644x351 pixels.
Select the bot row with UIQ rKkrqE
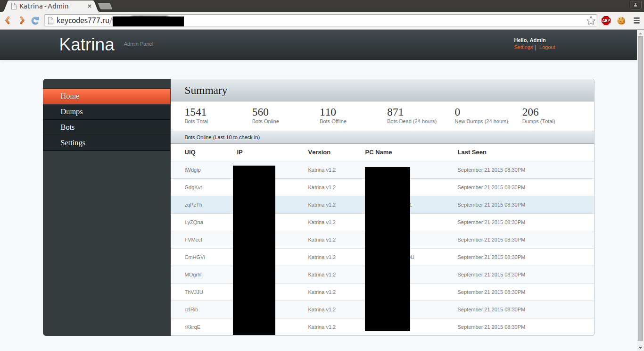click(192, 327)
